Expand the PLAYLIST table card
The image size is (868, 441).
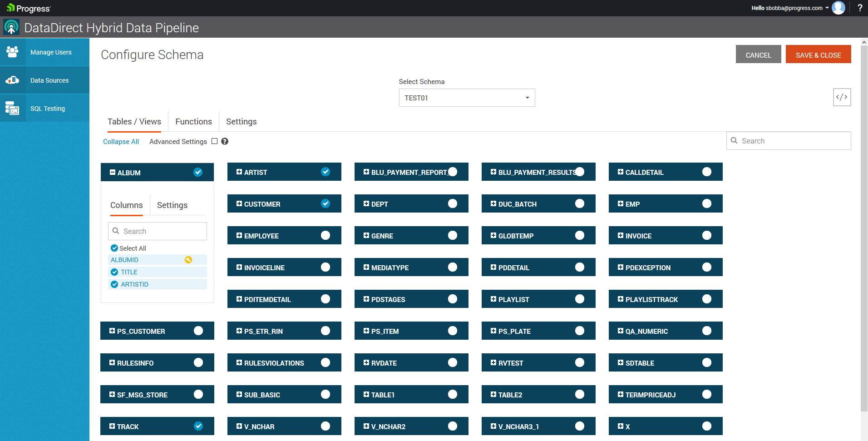tap(493, 299)
